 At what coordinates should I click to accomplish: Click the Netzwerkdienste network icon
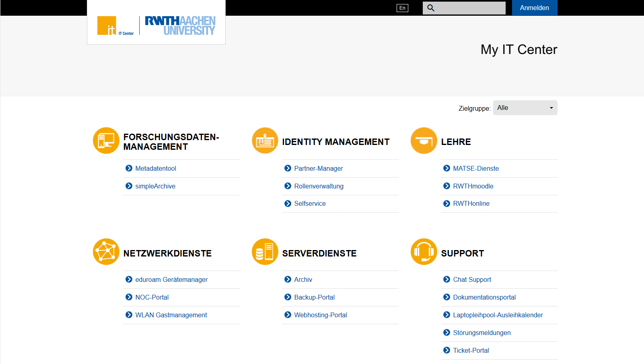click(106, 252)
